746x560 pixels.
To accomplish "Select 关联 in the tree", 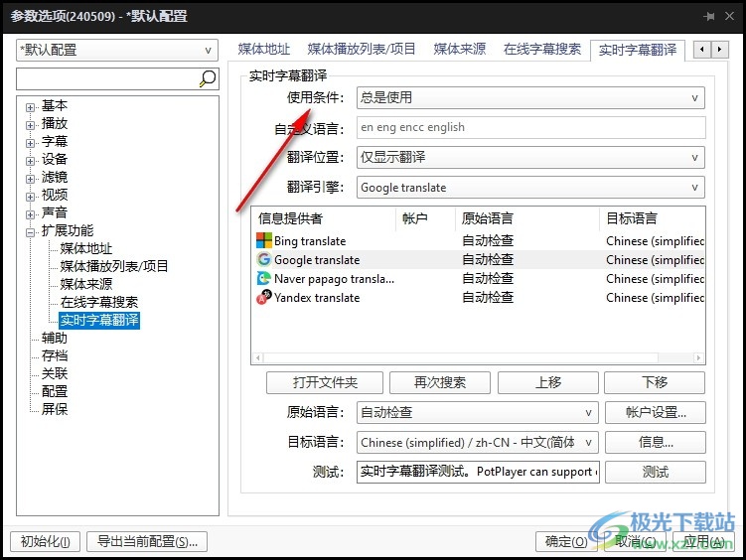I will pos(55,373).
